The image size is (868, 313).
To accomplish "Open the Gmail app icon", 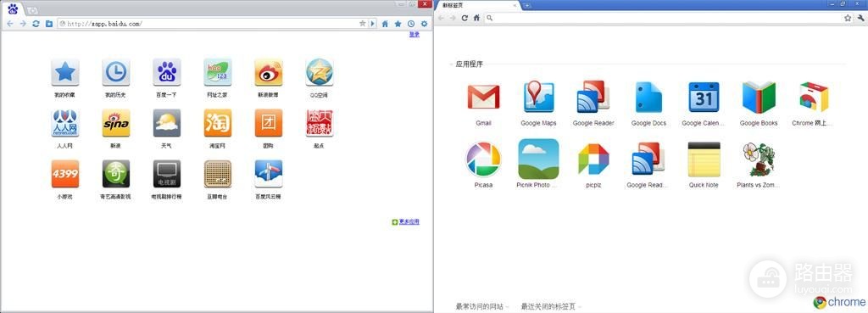I will click(483, 97).
